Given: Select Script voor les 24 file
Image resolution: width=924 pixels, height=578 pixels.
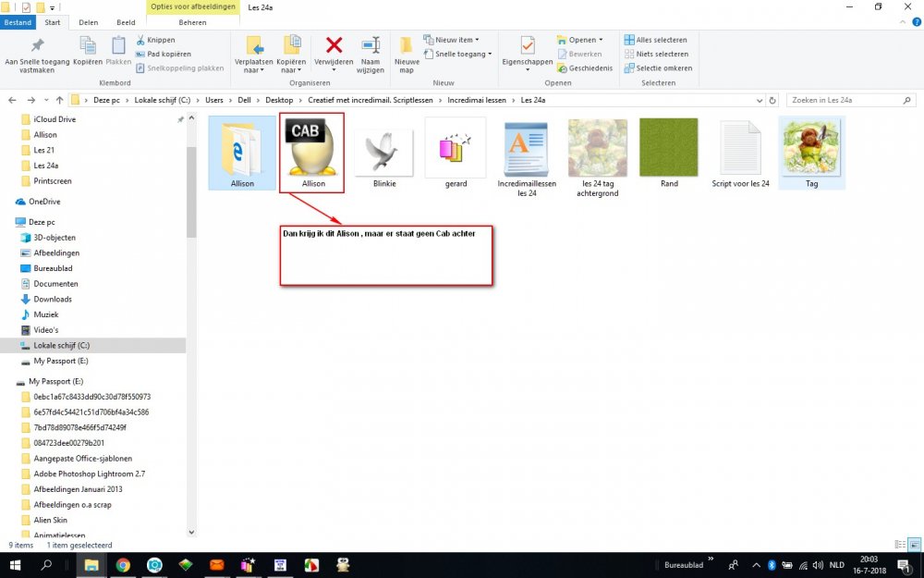Looking at the screenshot, I should (740, 153).
